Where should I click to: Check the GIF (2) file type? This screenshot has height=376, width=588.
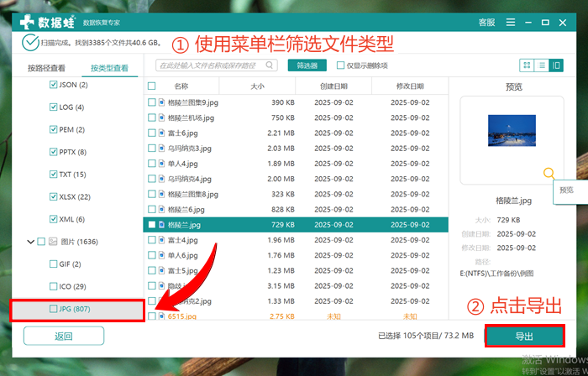(53, 264)
